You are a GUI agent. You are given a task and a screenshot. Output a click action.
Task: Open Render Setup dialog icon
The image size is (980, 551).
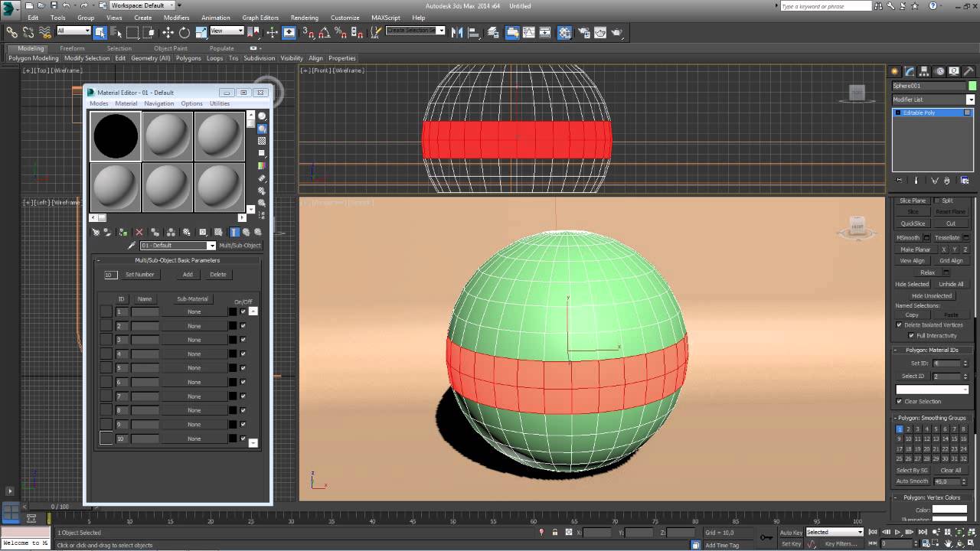coord(583,32)
